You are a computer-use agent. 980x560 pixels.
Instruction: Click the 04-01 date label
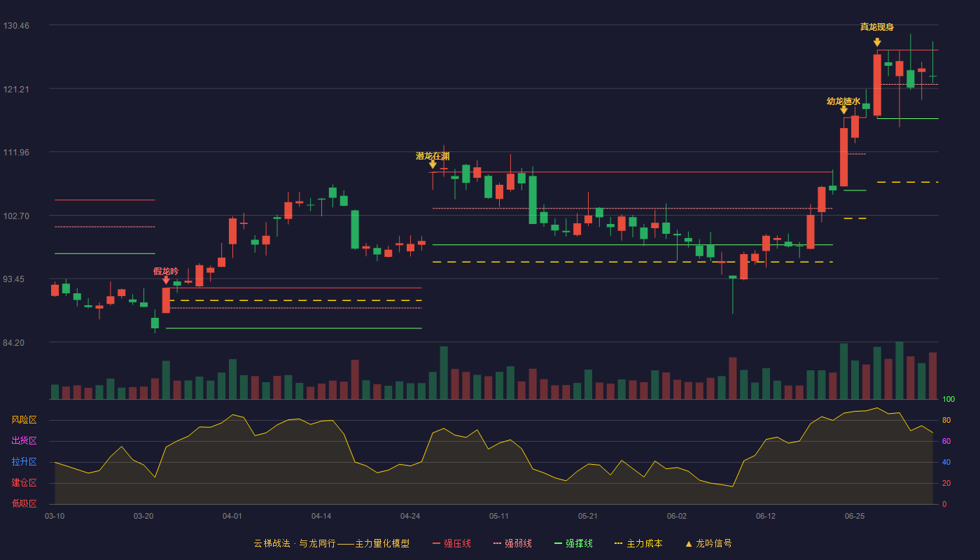pyautogui.click(x=232, y=516)
